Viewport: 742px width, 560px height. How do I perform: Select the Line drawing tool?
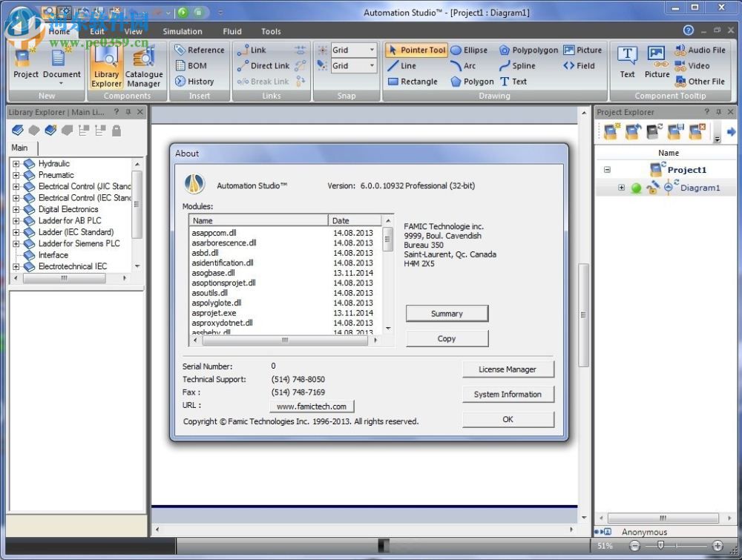tap(401, 66)
